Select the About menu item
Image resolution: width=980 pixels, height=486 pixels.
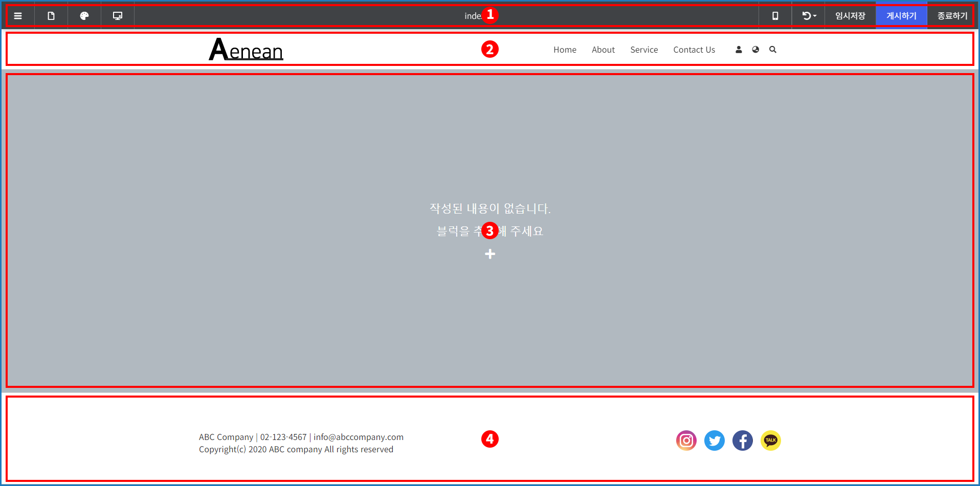point(603,50)
